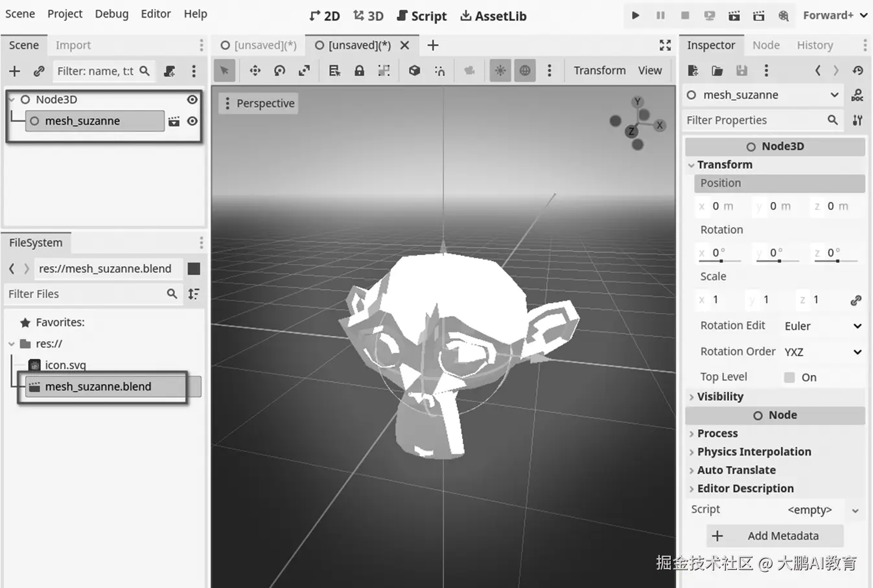Image resolution: width=873 pixels, height=588 pixels.
Task: Open the Rotation Edit Euler dropdown
Action: point(822,326)
